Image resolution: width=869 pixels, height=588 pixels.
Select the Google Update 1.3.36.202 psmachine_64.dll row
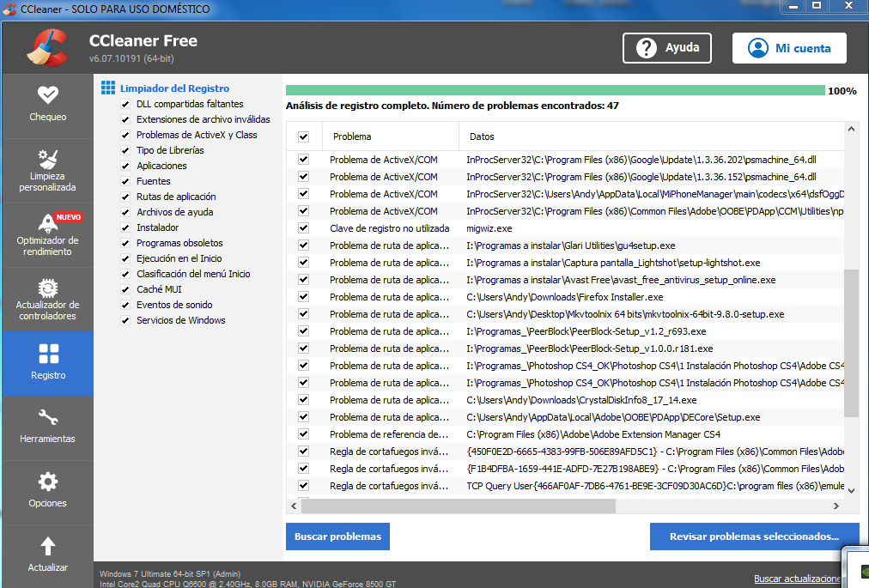(x=565, y=160)
